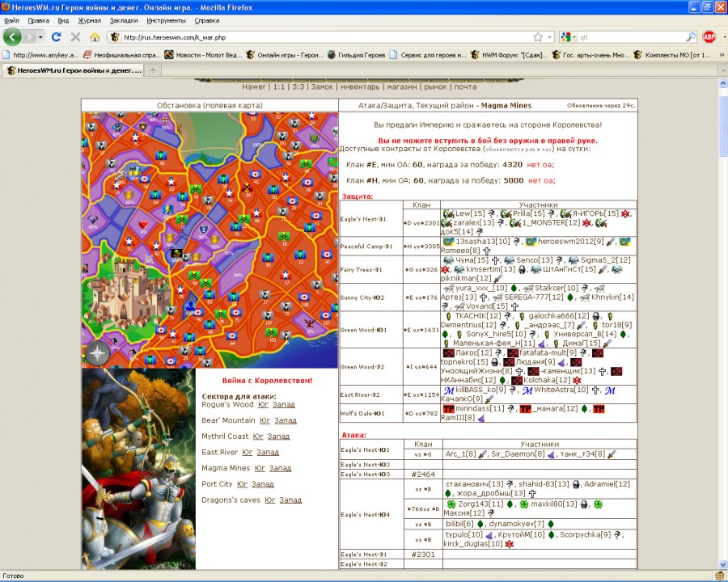Bookmark this page with the star icon
Viewport: 728px width, 582px height.
coord(538,36)
